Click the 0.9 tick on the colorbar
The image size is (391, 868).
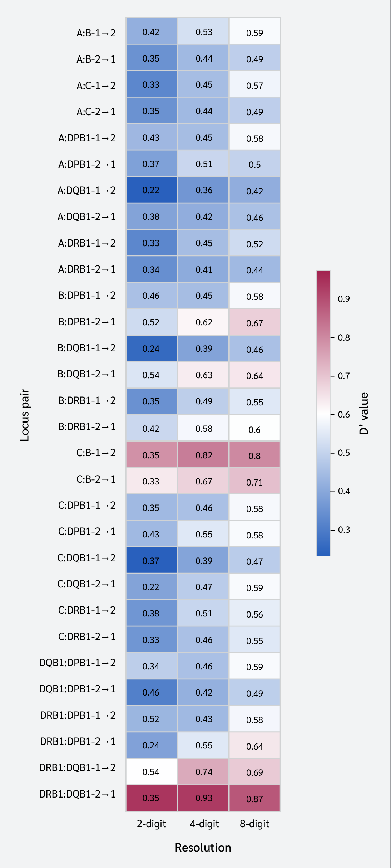pos(343,299)
